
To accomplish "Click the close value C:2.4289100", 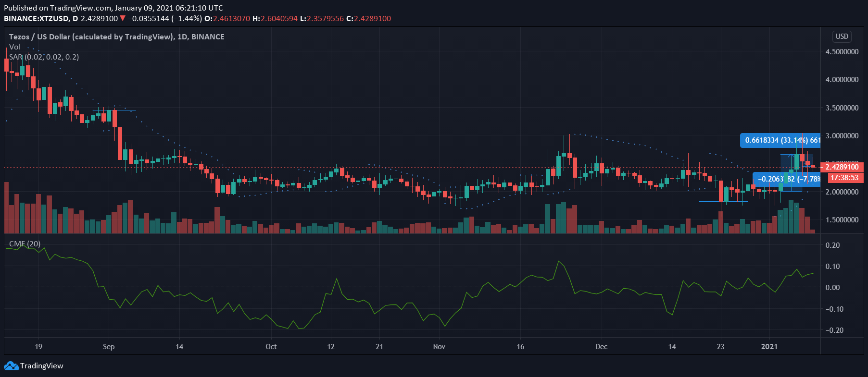I will pyautogui.click(x=369, y=19).
